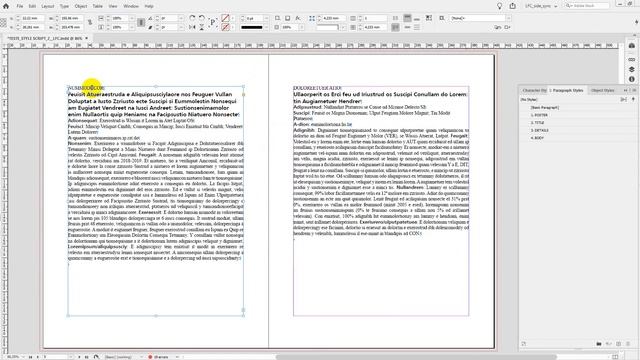
Task: Click the drop shadow icon
Action: click(x=287, y=18)
